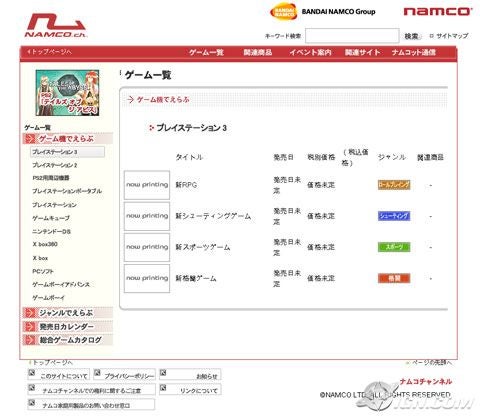This screenshot has height=417, width=480.
Task: Click the blue シューティング genre badge
Action: point(394,216)
